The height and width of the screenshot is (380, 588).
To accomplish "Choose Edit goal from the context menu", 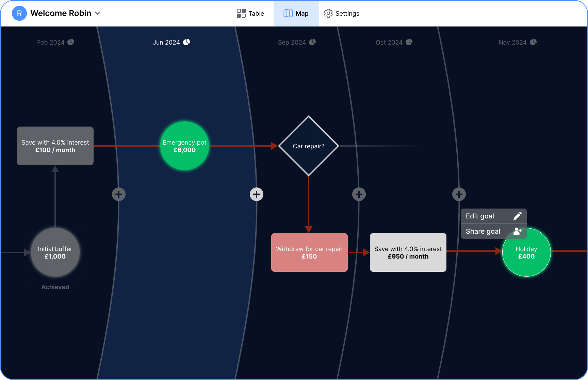I will coord(494,216).
